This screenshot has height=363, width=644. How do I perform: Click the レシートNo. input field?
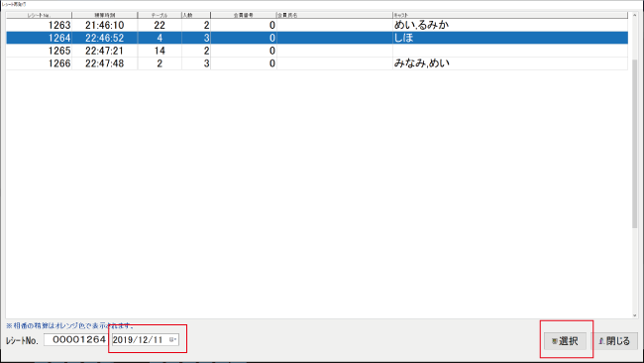[75, 339]
